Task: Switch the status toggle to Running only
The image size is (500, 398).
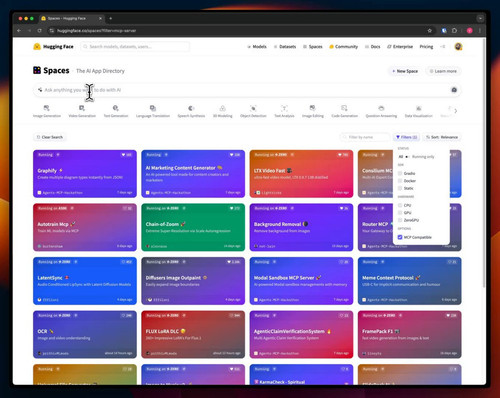Action: [407, 156]
